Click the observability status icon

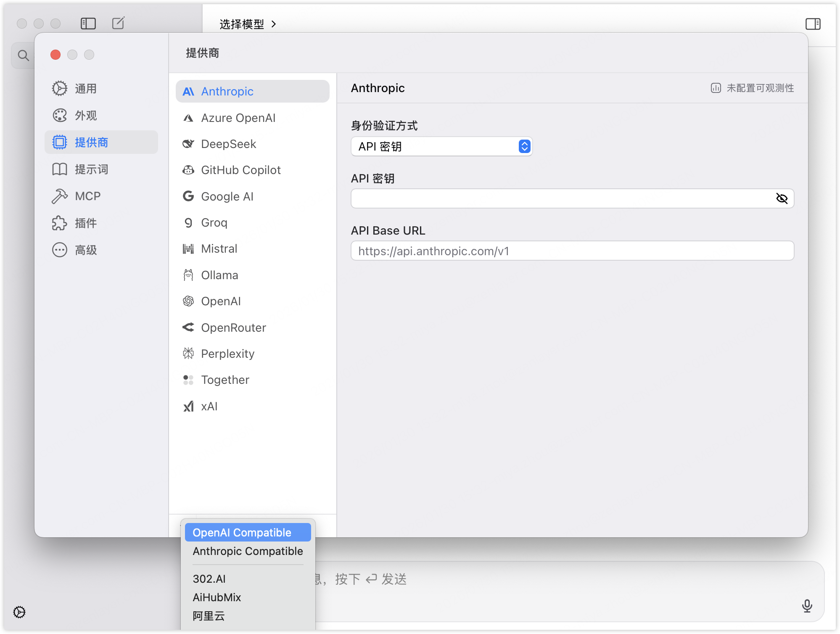[716, 88]
